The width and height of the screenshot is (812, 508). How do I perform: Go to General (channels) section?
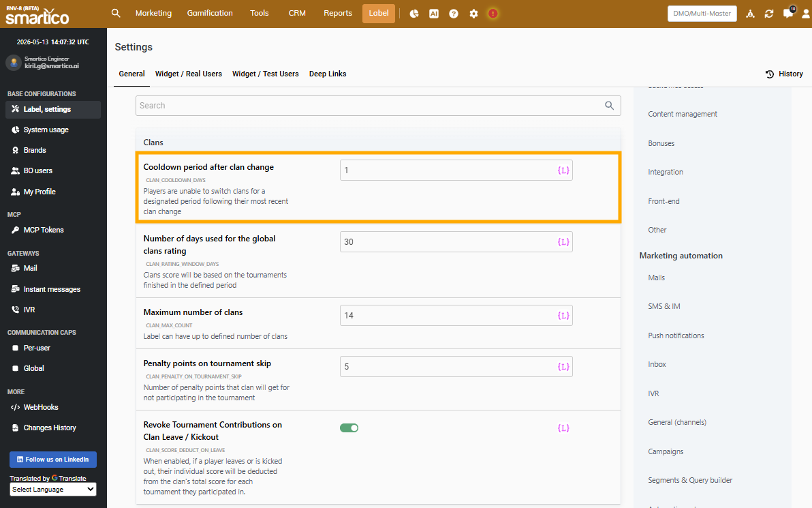coord(677,423)
